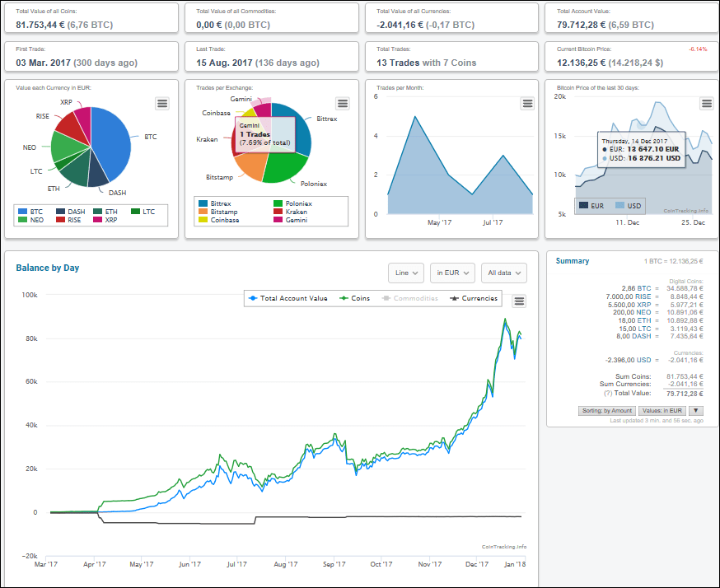
Task: Open XRP link in Summary
Action: (643, 305)
